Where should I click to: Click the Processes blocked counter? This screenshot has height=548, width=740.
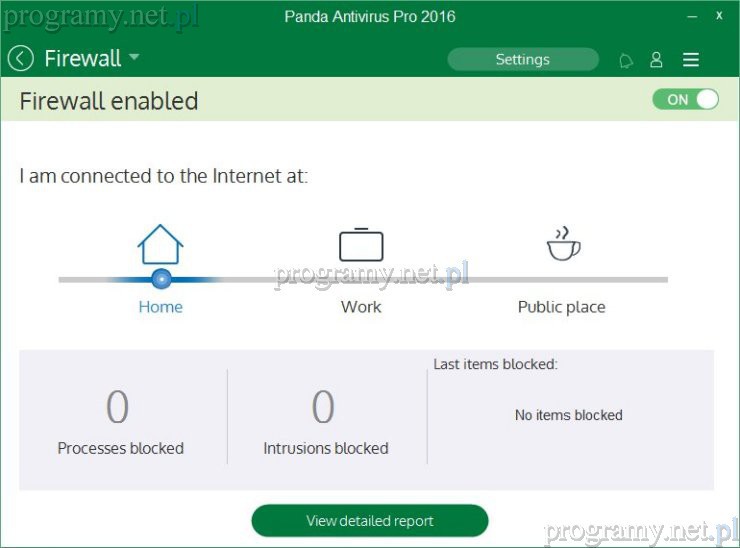click(119, 408)
